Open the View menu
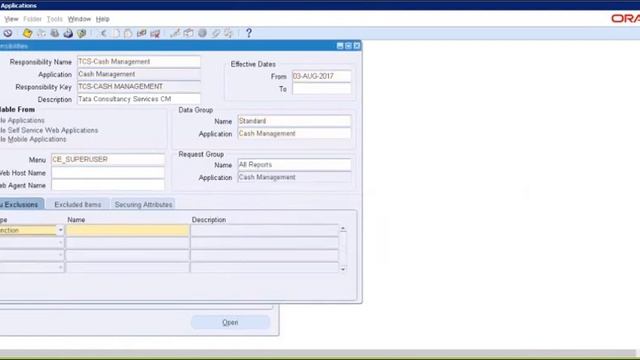Image resolution: width=640 pixels, height=360 pixels. pyautogui.click(x=11, y=19)
